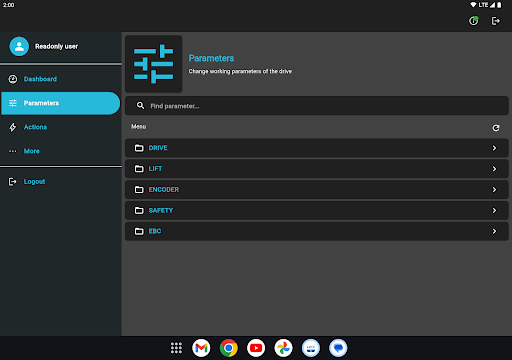The image size is (512, 360).
Task: Select the Parameters sidebar item
Action: [x=61, y=103]
